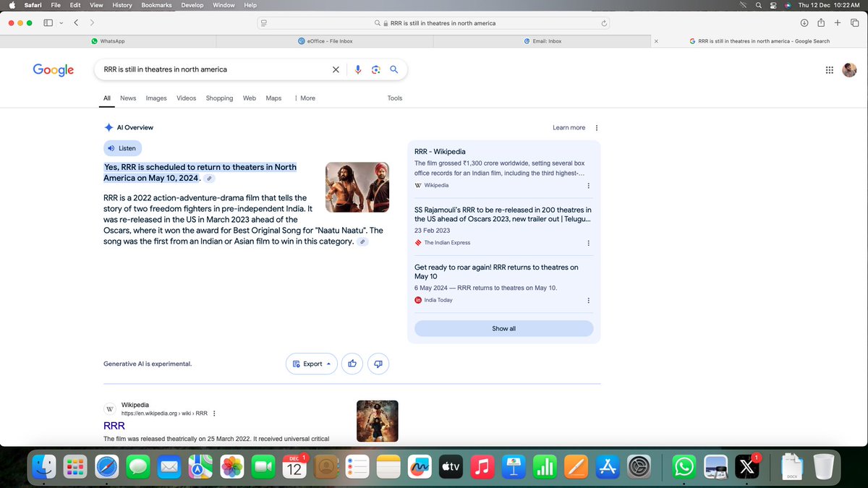The image size is (868, 488).
Task: Open the RRR poster thumbnail beside Wikipedia result
Action: point(378,421)
